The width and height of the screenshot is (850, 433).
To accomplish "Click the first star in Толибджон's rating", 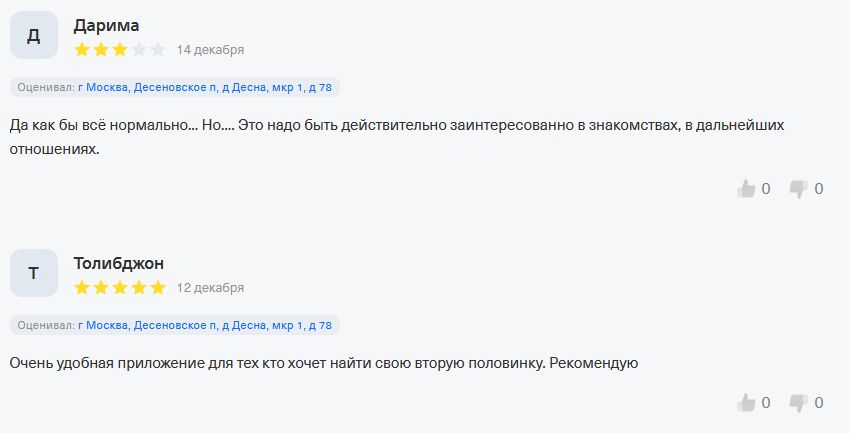I will click(82, 287).
